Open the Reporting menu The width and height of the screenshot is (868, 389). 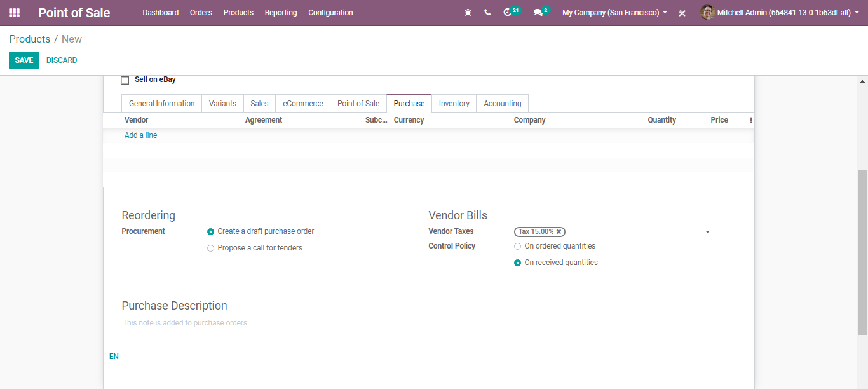click(280, 13)
